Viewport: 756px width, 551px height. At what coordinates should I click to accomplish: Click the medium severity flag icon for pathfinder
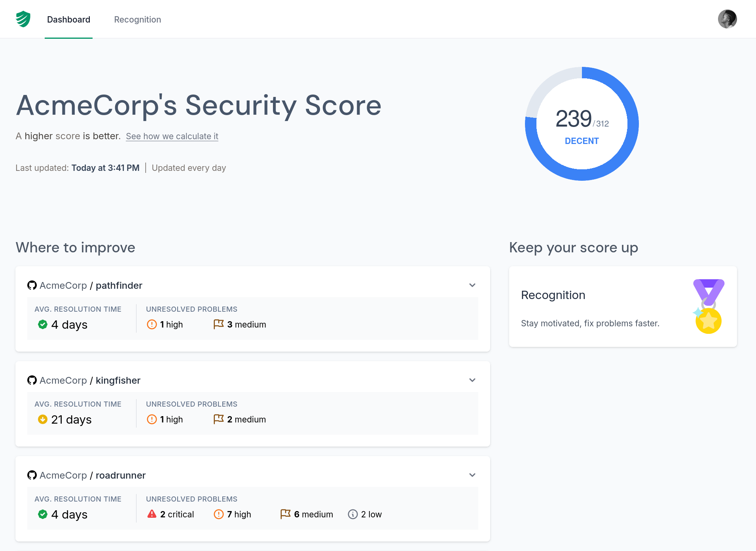(218, 324)
